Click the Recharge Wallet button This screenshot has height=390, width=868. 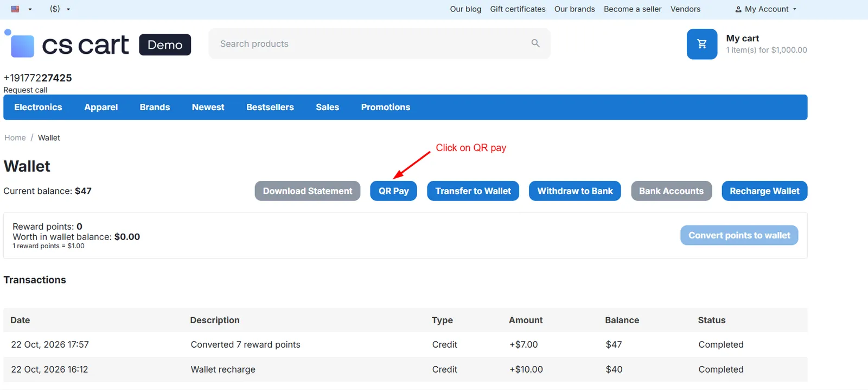[x=764, y=191]
